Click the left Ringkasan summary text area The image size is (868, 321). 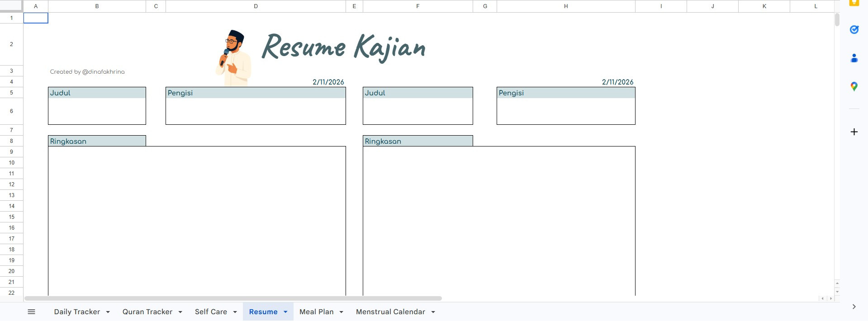[x=197, y=221]
